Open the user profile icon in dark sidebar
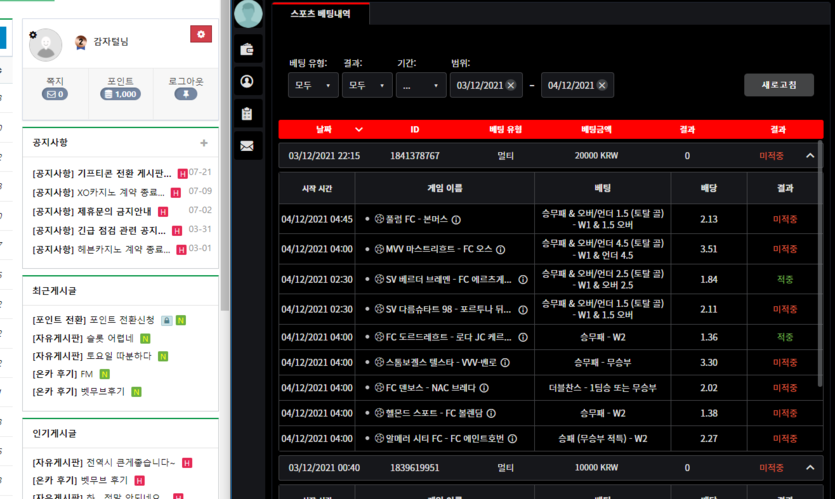 pyautogui.click(x=247, y=81)
